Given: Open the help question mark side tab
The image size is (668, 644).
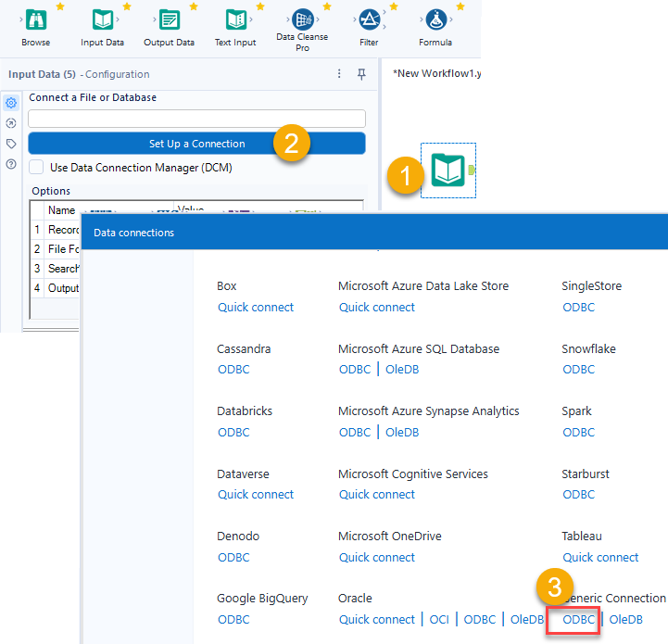Looking at the screenshot, I should tap(11, 164).
